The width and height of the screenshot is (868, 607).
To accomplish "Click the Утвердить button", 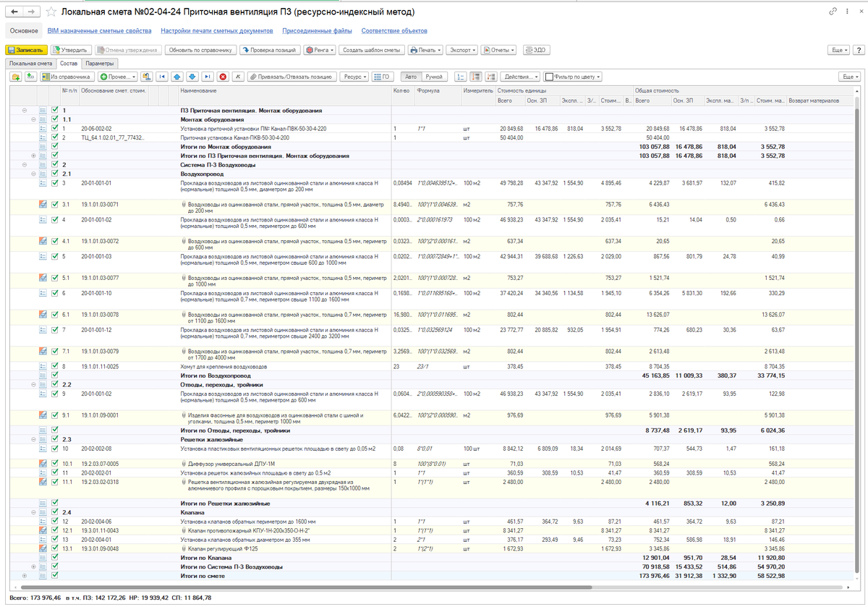I will (70, 50).
